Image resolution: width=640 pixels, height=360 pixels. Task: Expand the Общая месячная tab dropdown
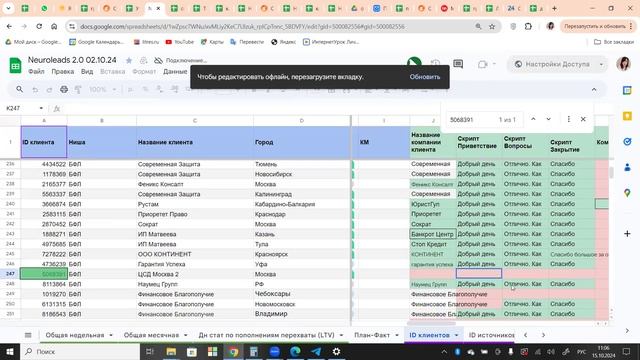pos(186,336)
